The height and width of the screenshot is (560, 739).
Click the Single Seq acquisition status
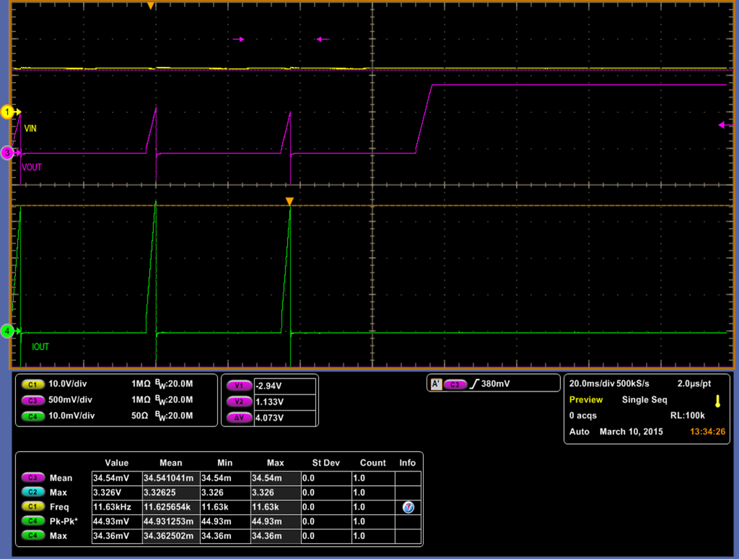pos(644,399)
